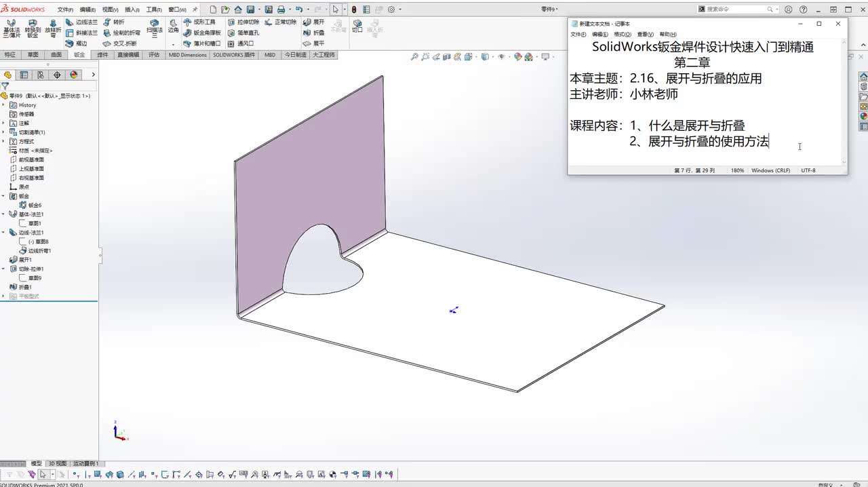
Task: Collapse the 基体-法兰1 feature node
Action: (4, 214)
